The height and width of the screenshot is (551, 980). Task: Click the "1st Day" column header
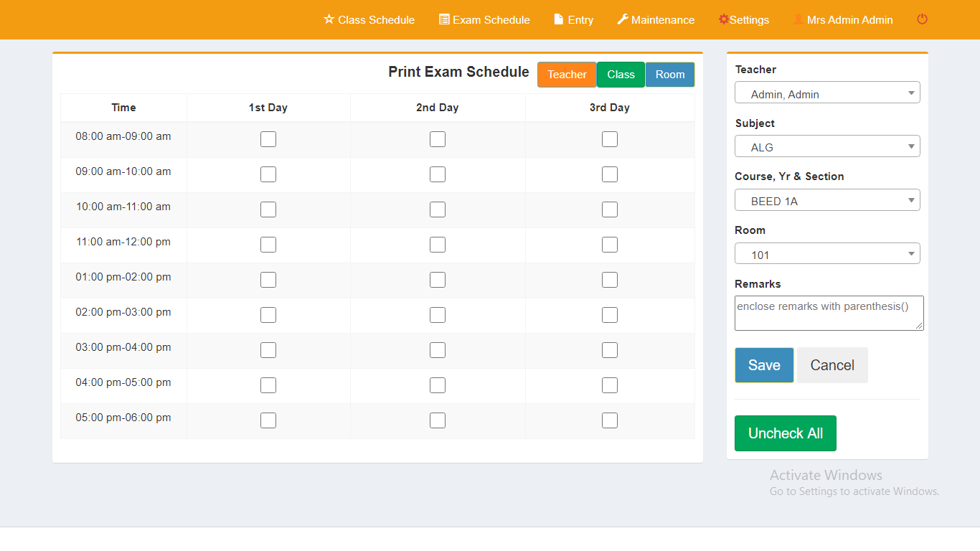(268, 108)
